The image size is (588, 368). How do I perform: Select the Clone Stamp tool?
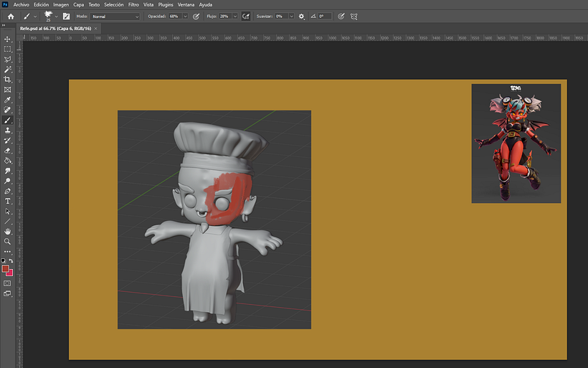[8, 131]
